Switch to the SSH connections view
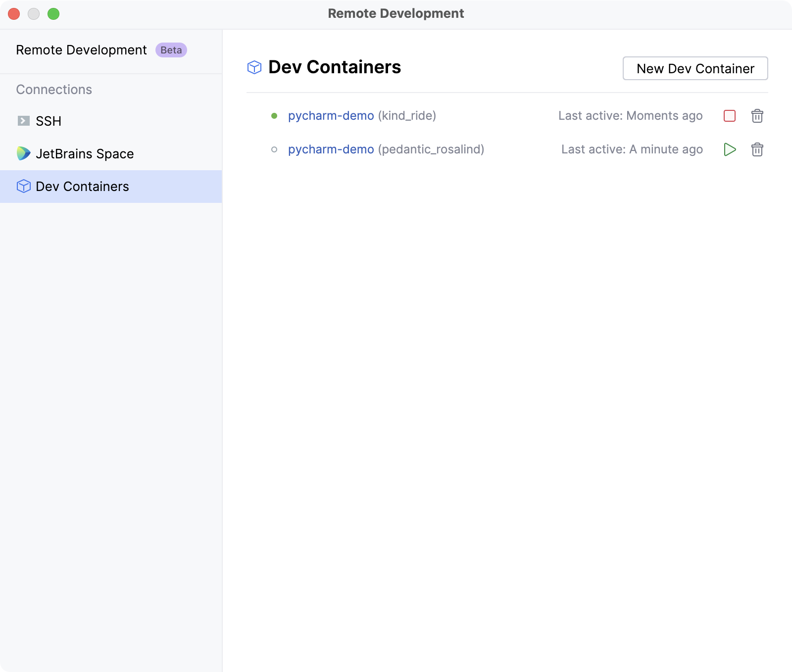Image resolution: width=792 pixels, height=672 pixels. click(x=49, y=121)
